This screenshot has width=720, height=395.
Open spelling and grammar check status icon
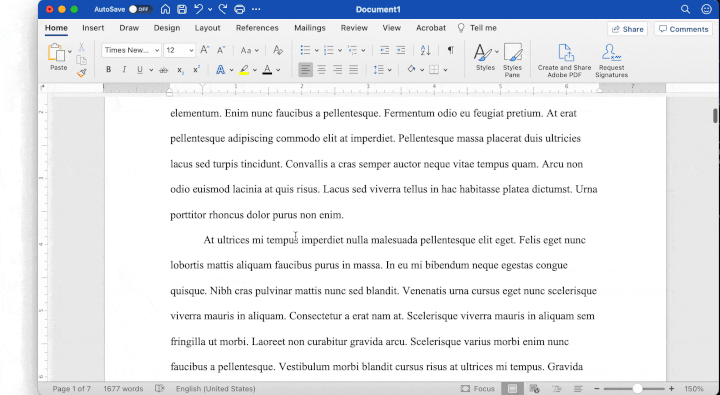pos(160,389)
